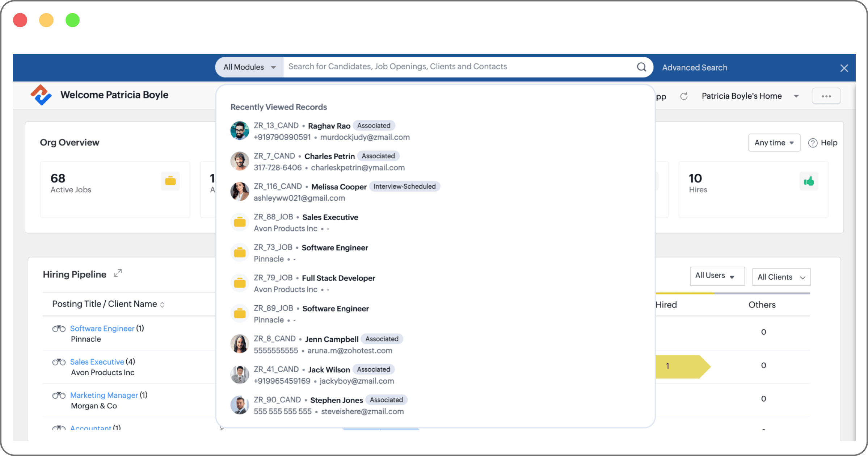868x456 pixels.
Task: Click the Patricia Boyle's Home menu
Action: tap(749, 95)
